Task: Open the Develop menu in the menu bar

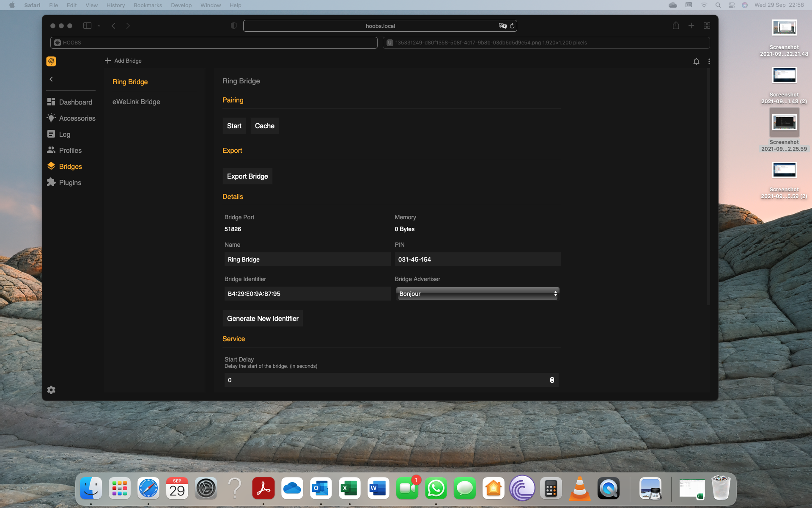Action: pos(181,5)
